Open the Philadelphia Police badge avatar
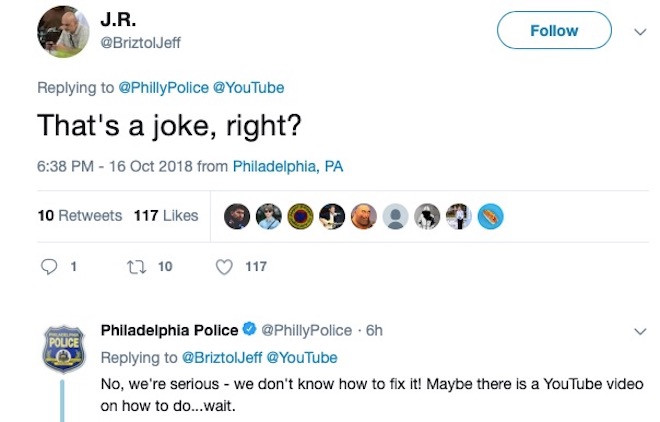660x422 pixels. click(x=62, y=347)
